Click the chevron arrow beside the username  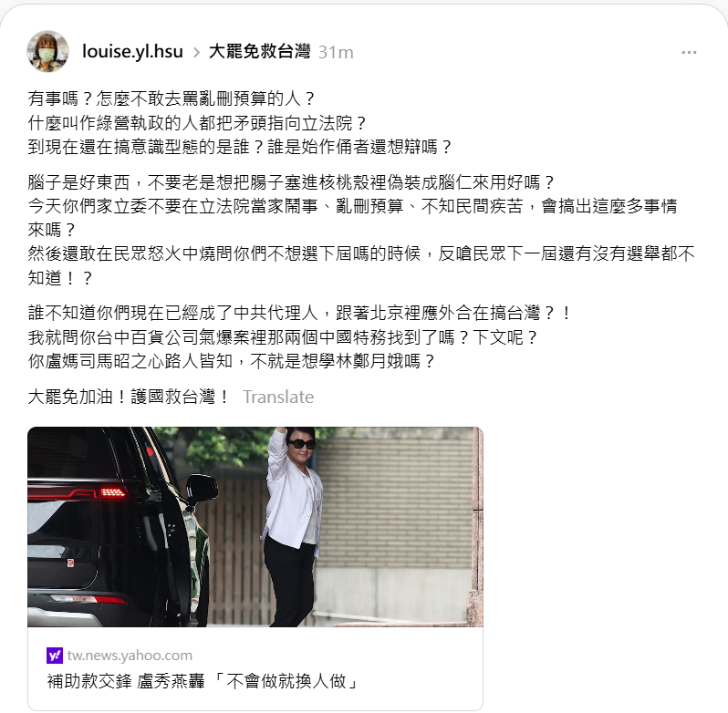click(196, 52)
